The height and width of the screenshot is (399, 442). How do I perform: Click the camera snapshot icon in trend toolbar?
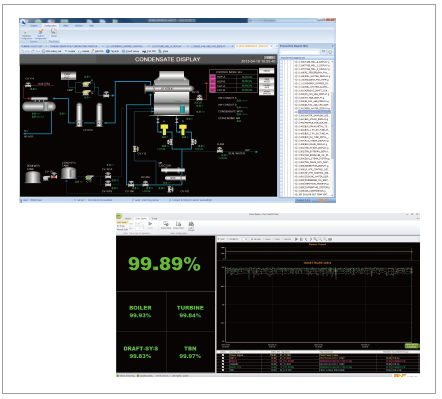point(330,239)
